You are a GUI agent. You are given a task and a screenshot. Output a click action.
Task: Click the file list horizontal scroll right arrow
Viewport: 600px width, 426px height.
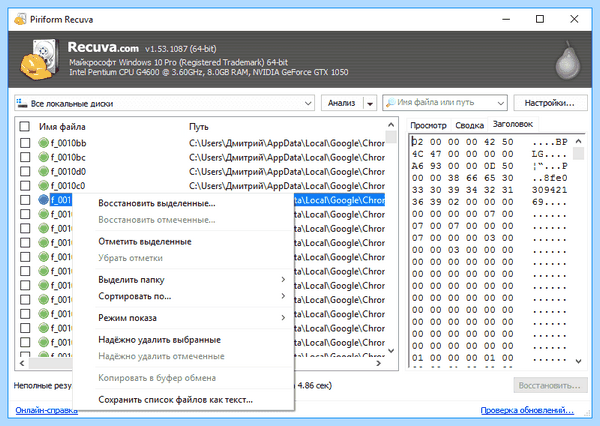(x=378, y=363)
